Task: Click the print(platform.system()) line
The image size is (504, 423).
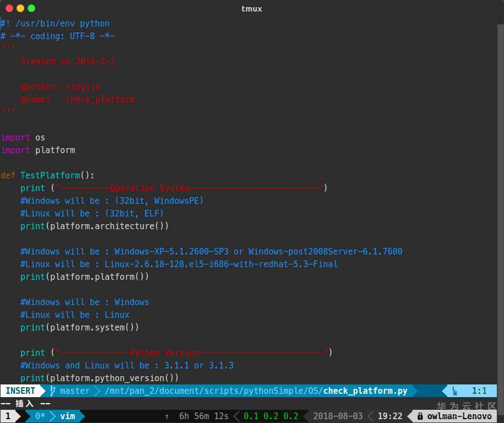Action: pos(80,327)
